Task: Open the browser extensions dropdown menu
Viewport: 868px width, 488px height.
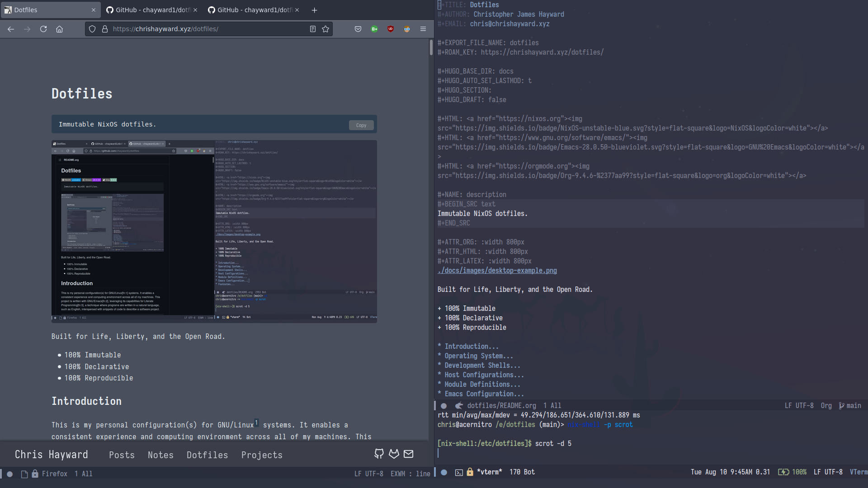Action: point(423,28)
